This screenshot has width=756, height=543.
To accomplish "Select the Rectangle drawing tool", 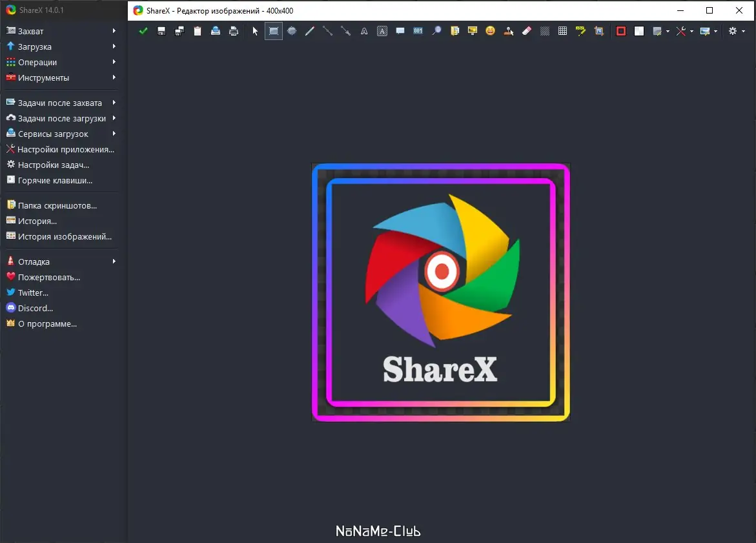I will pyautogui.click(x=273, y=31).
